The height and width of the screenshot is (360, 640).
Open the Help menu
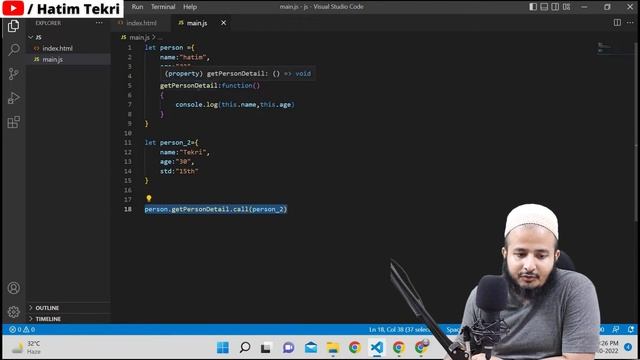[190, 7]
